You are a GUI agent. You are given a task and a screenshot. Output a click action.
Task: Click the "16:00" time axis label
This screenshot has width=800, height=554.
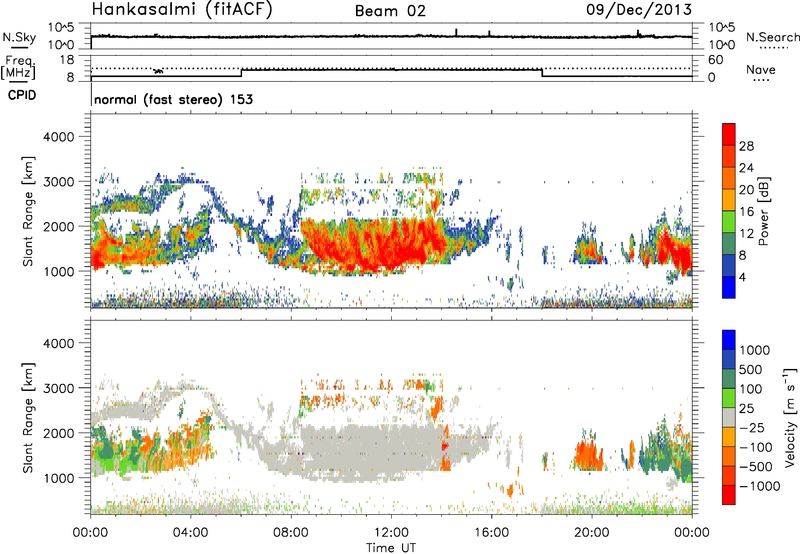pyautogui.click(x=492, y=533)
